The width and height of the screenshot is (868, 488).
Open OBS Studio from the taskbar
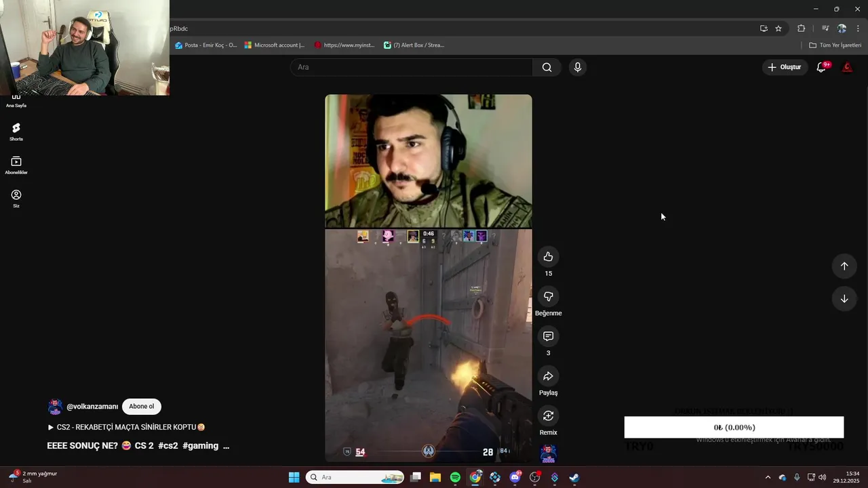(534, 478)
